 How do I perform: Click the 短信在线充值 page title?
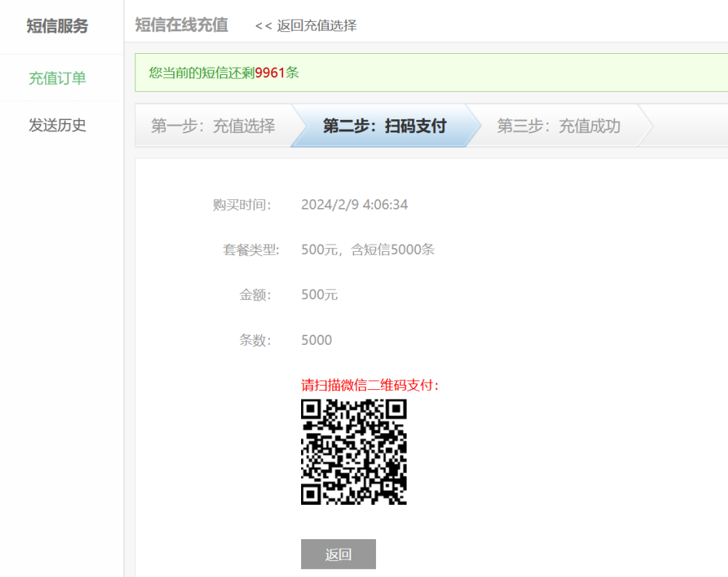[182, 25]
